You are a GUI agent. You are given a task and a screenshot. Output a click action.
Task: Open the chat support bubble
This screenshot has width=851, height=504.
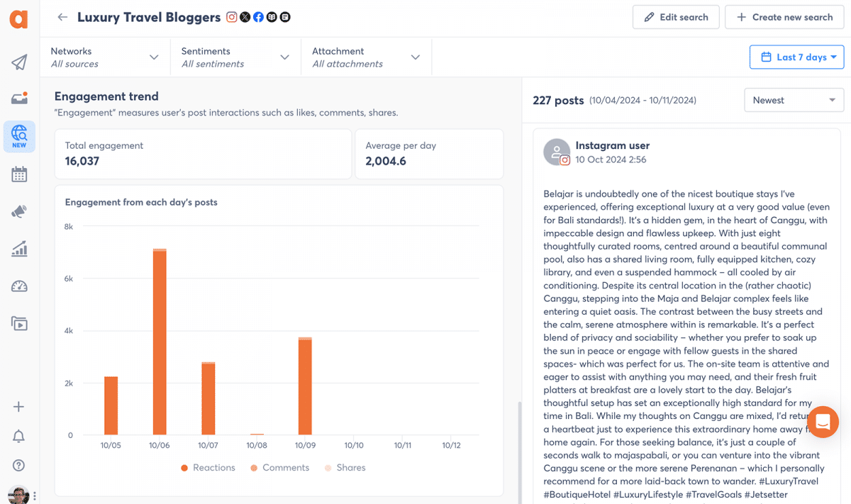pos(823,423)
